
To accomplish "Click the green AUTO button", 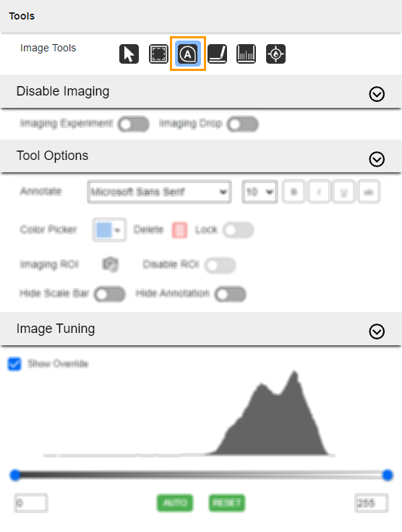I will click(175, 503).
